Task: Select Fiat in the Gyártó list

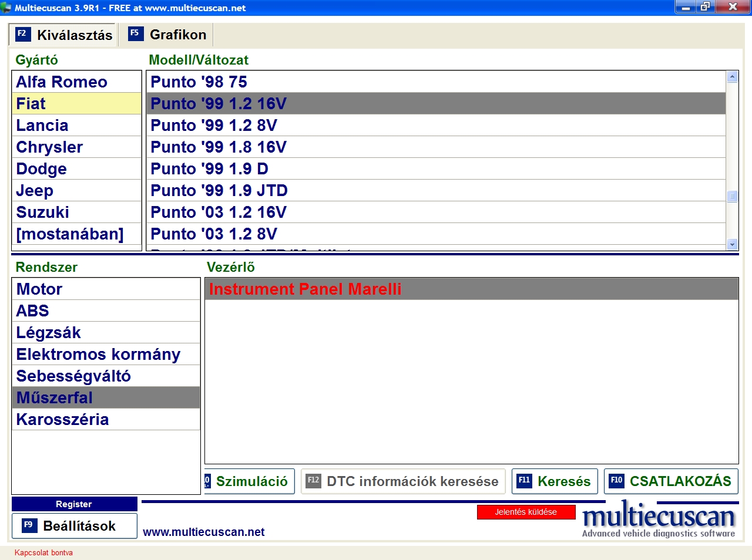Action: coord(76,103)
